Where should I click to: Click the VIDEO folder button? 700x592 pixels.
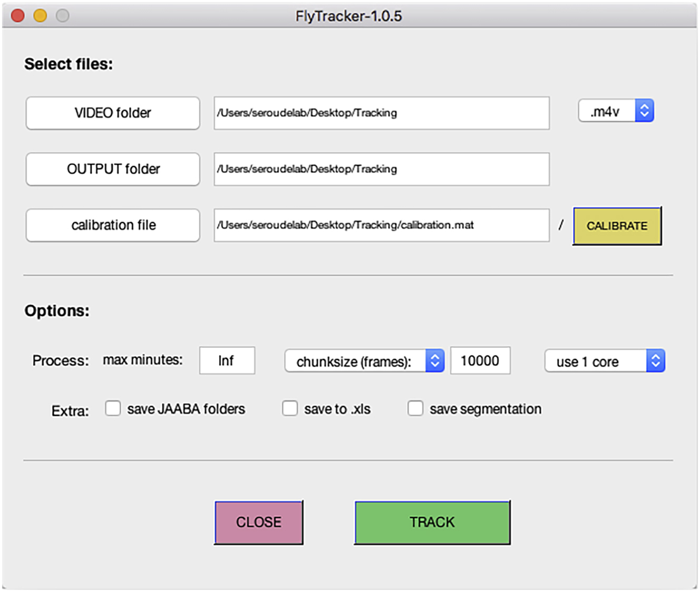[113, 113]
